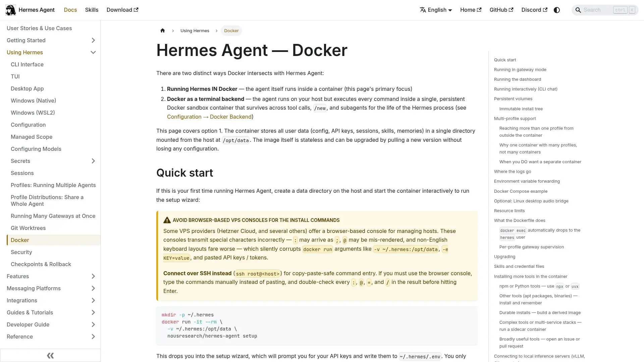Image resolution: width=644 pixels, height=362 pixels.
Task: Expand the Features section
Action: pos(93,276)
